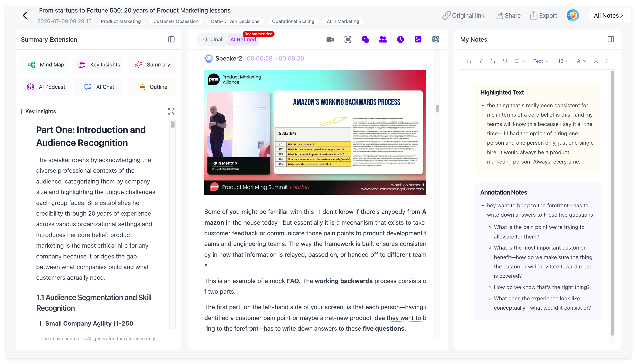Screen dimensions: 637x364
Task: Click the My Notes panel scrollbar
Action: click(x=612, y=203)
